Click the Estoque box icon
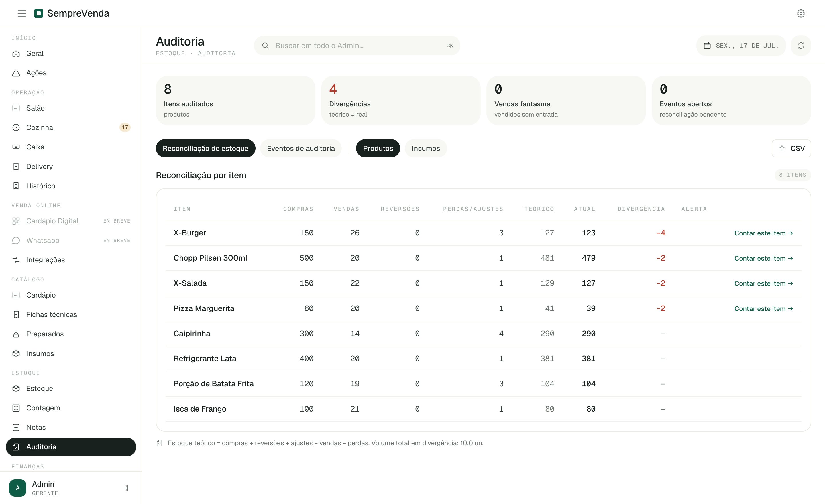825x504 pixels. click(16, 388)
